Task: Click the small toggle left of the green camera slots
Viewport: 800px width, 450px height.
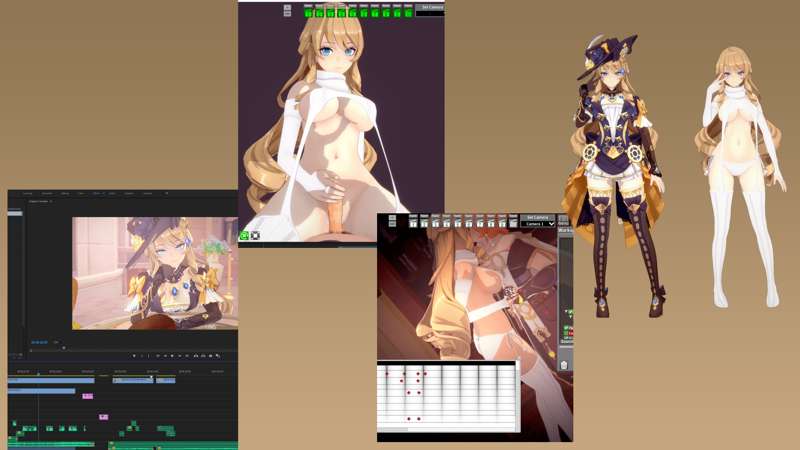Action: (x=287, y=11)
